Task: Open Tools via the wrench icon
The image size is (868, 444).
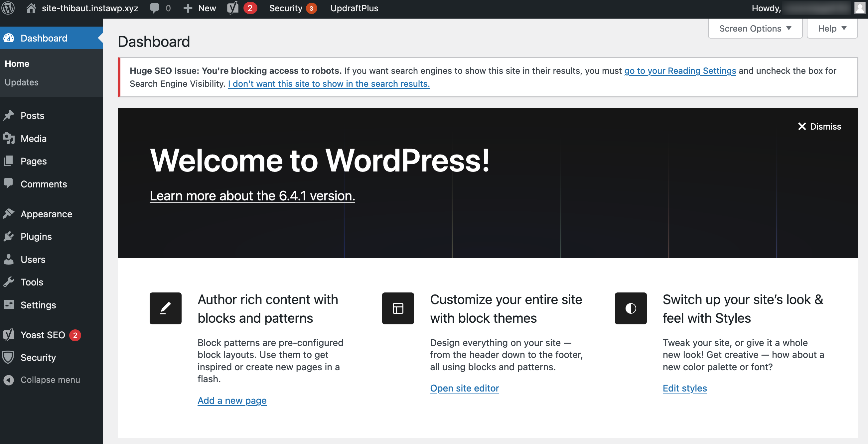Action: (9, 282)
